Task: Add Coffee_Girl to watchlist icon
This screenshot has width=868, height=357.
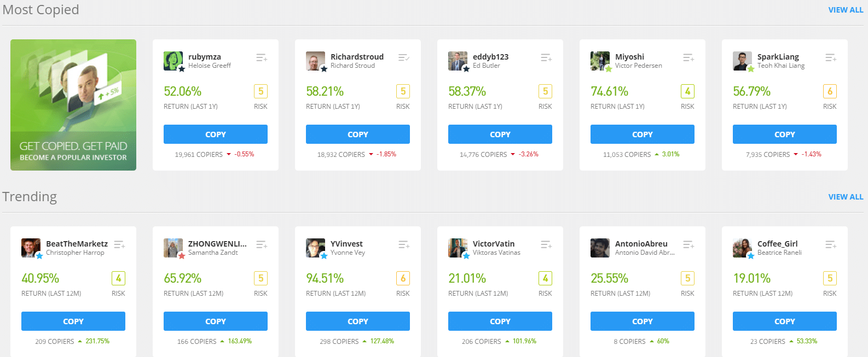Action: [831, 244]
